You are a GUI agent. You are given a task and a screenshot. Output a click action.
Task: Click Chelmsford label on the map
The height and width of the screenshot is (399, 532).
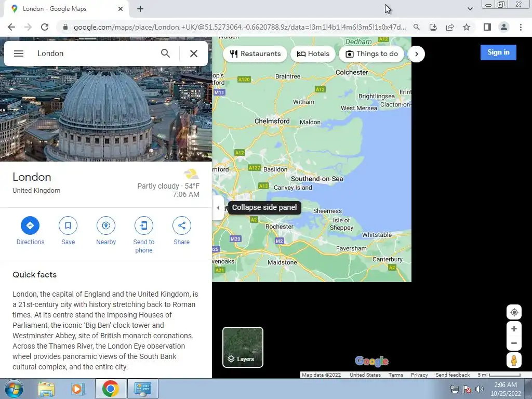[272, 121]
